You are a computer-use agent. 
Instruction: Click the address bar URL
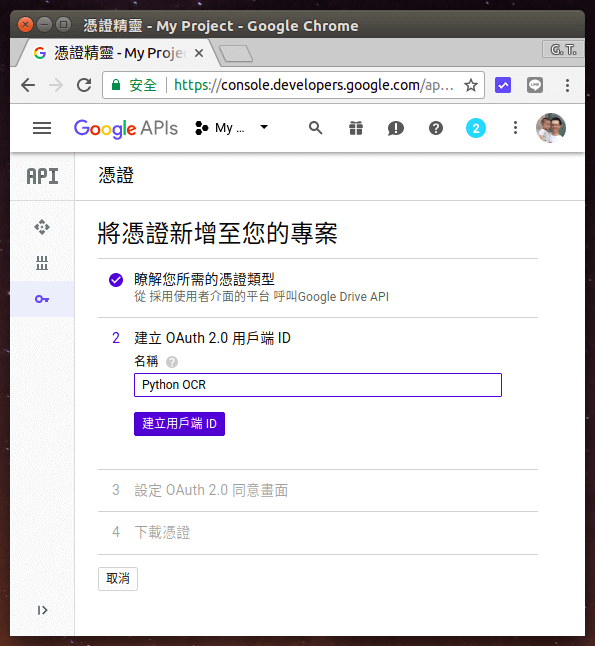click(x=313, y=85)
